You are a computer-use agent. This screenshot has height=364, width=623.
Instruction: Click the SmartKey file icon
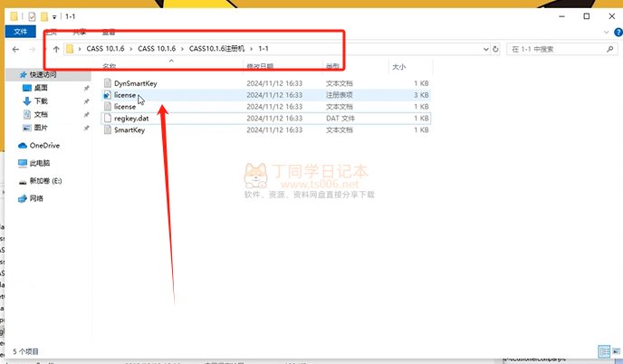[107, 129]
